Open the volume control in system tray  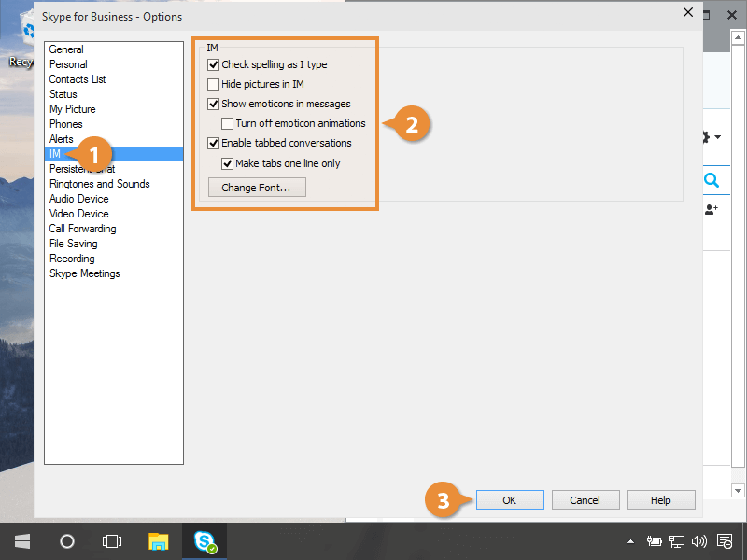point(699,541)
